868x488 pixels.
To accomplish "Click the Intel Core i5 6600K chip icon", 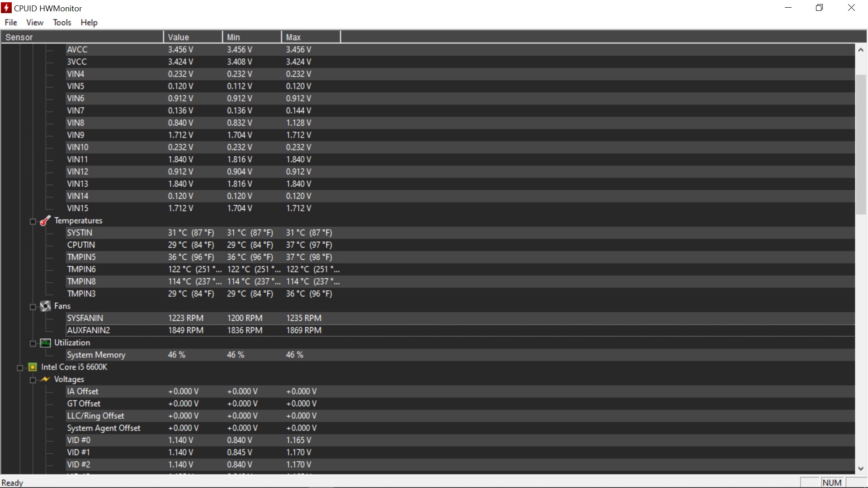I will coord(33,367).
